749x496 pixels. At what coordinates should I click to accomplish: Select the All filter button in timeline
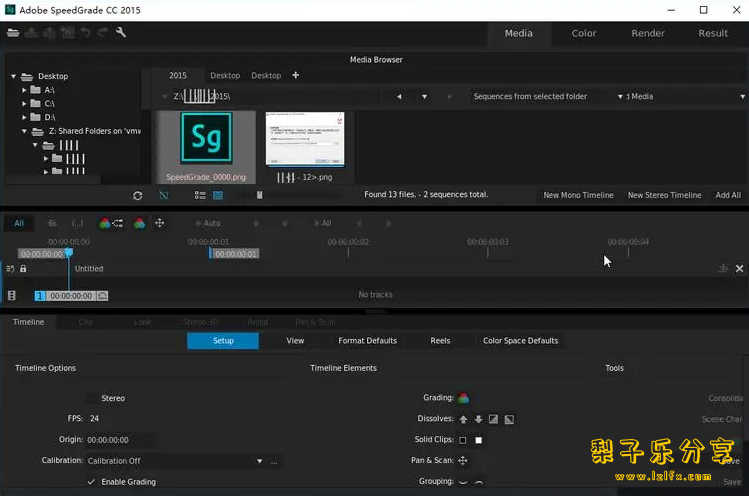(x=19, y=223)
